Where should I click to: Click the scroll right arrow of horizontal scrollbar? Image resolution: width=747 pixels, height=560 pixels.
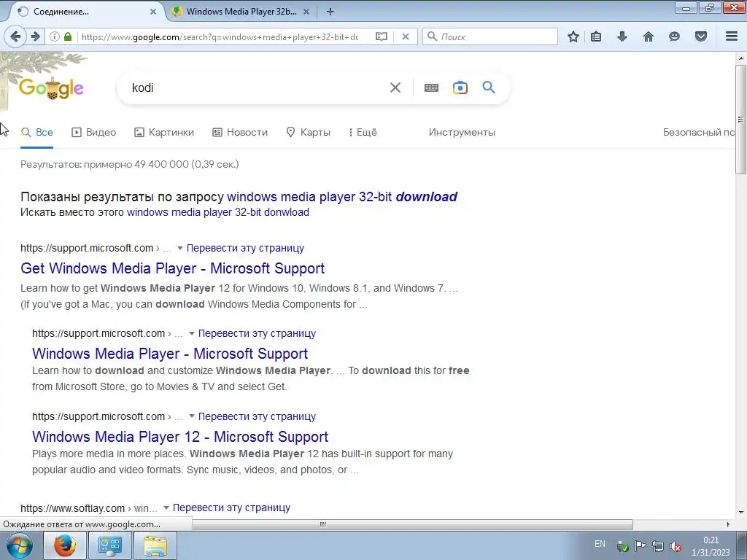(728, 524)
